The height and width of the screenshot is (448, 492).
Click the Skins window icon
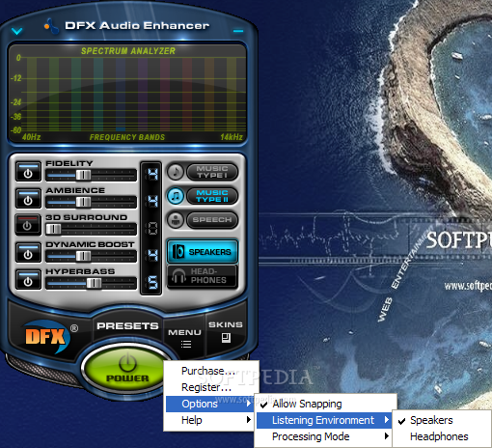pos(226,338)
